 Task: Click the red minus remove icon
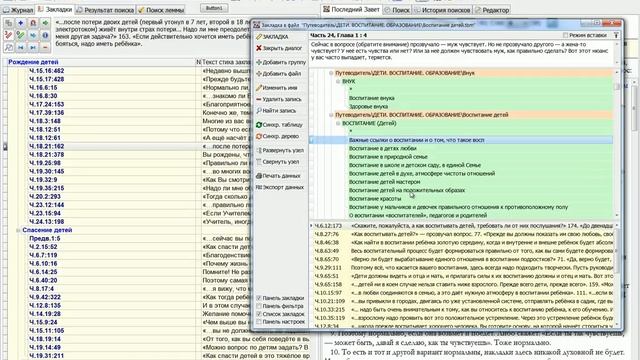tap(45, 47)
